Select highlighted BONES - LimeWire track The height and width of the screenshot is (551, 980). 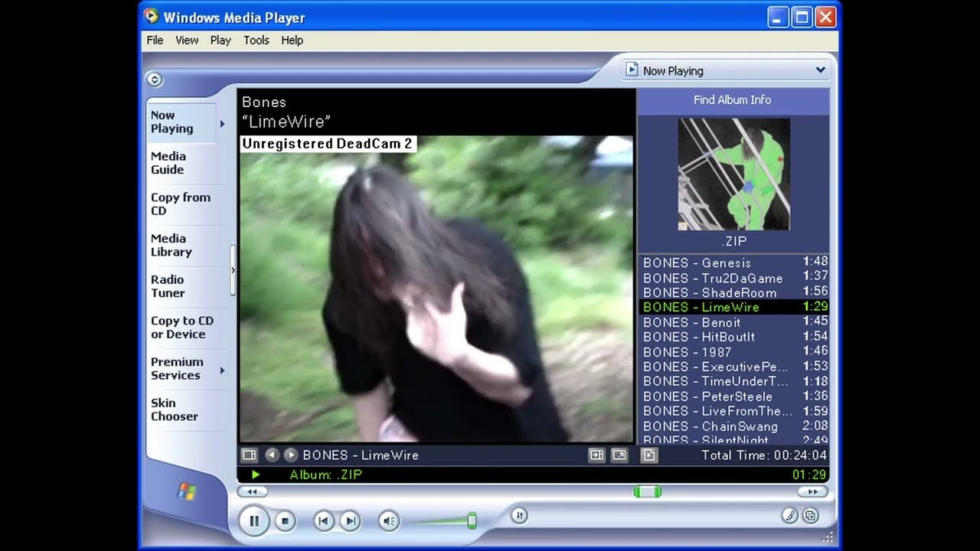pos(733,307)
